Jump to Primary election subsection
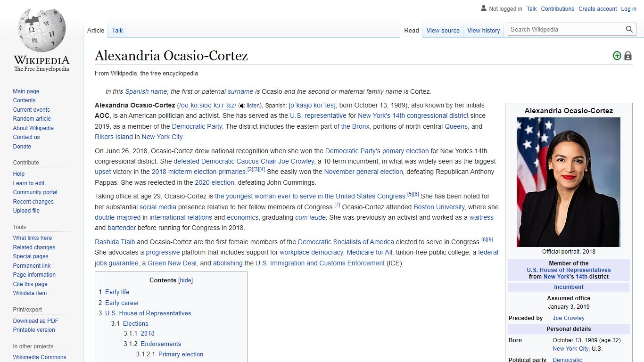The width and height of the screenshot is (644, 362). tap(181, 354)
